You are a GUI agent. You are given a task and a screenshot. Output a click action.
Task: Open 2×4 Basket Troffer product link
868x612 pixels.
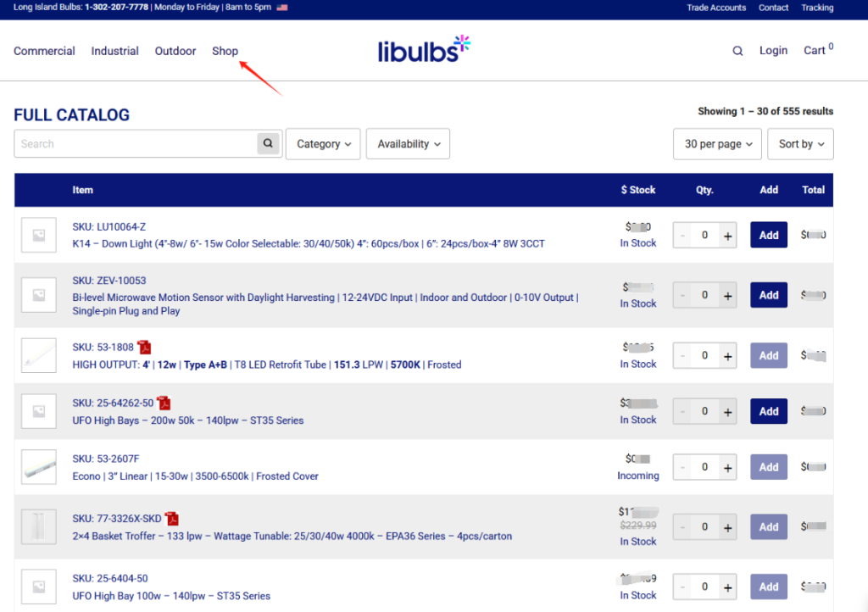(292, 537)
